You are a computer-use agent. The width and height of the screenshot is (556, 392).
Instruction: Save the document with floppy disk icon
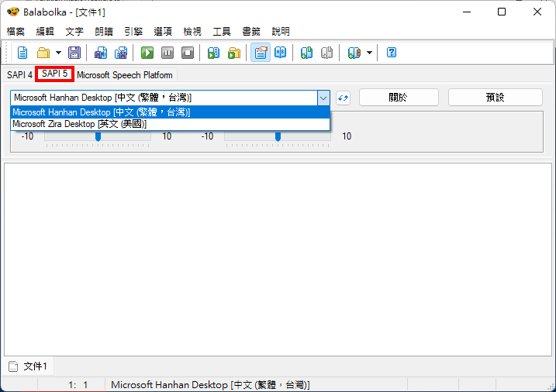click(74, 53)
